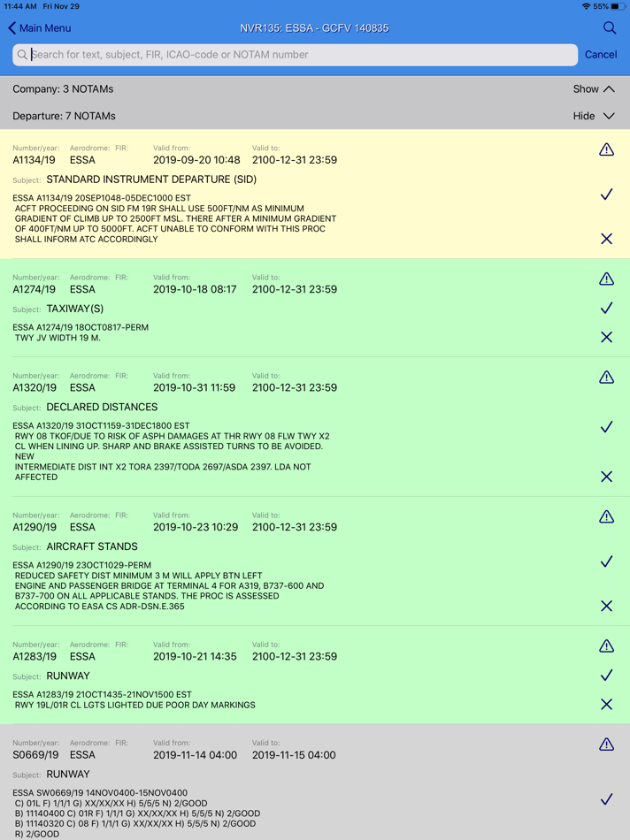Tap warning triangle for NOTAM A1274/19
The image size is (630, 840).
coord(606,279)
